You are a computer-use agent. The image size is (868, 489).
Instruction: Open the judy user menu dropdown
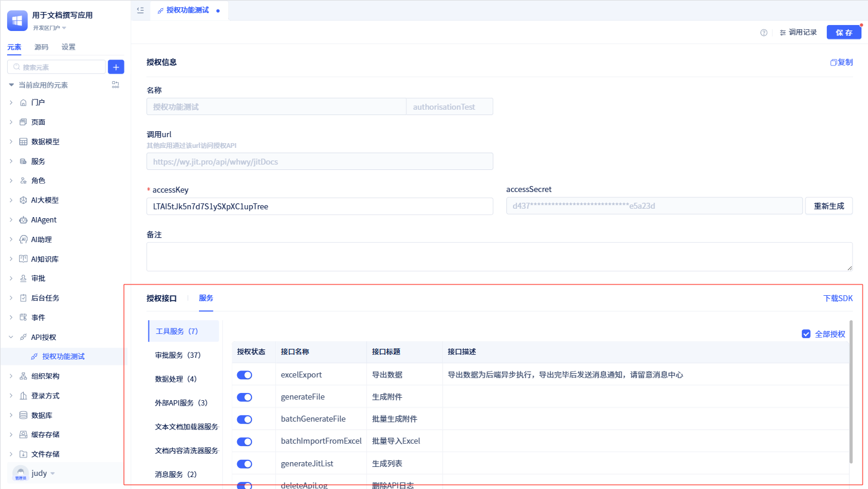point(52,473)
